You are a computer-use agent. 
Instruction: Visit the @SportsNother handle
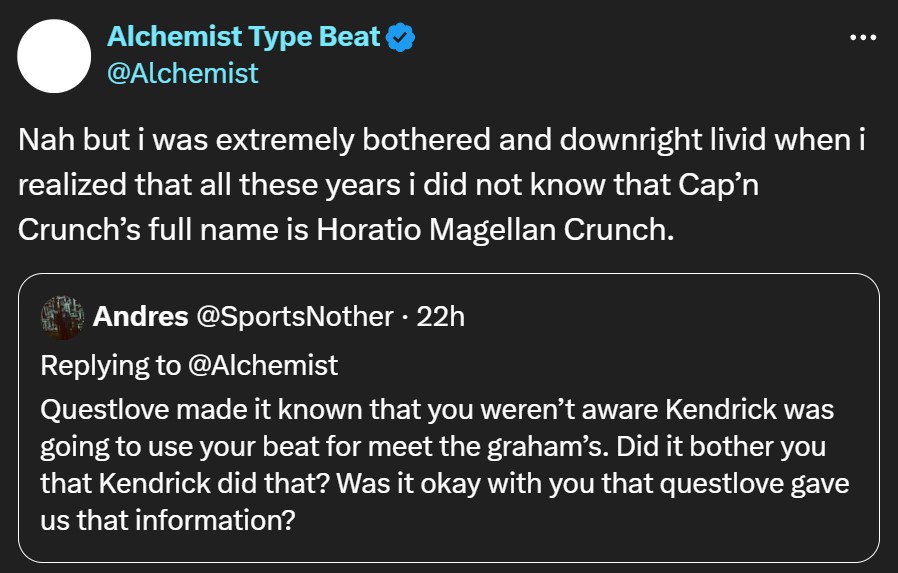(x=294, y=317)
